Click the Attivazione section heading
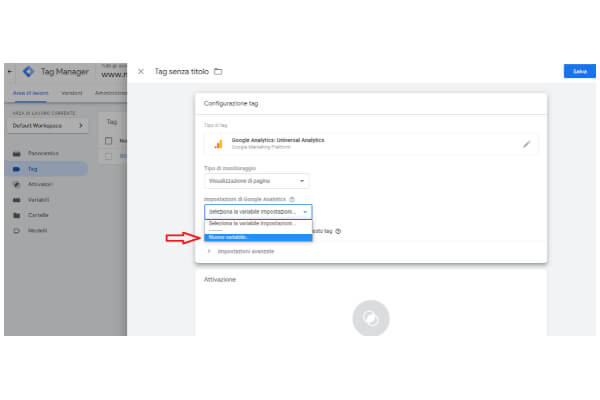The height and width of the screenshot is (400, 600). tap(220, 279)
